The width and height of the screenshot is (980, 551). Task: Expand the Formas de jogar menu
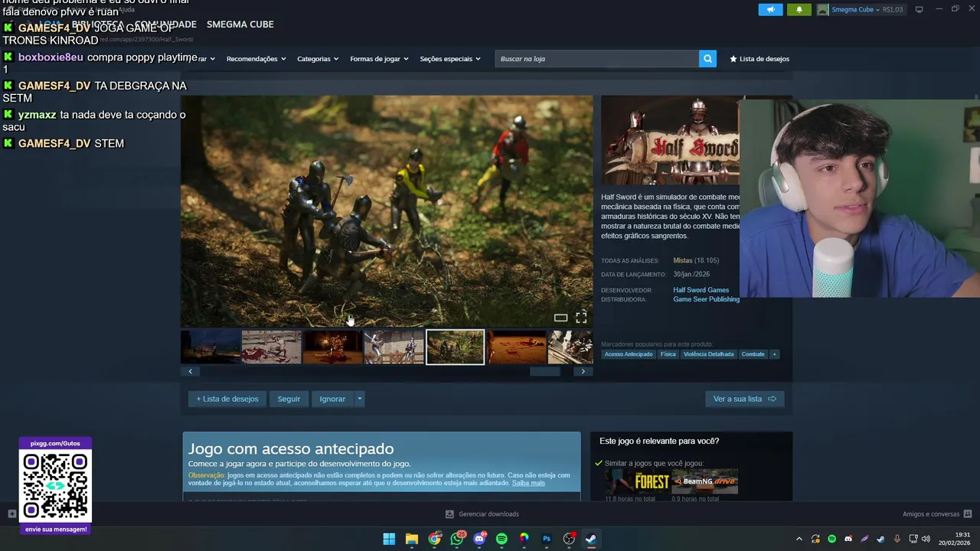[x=379, y=59]
